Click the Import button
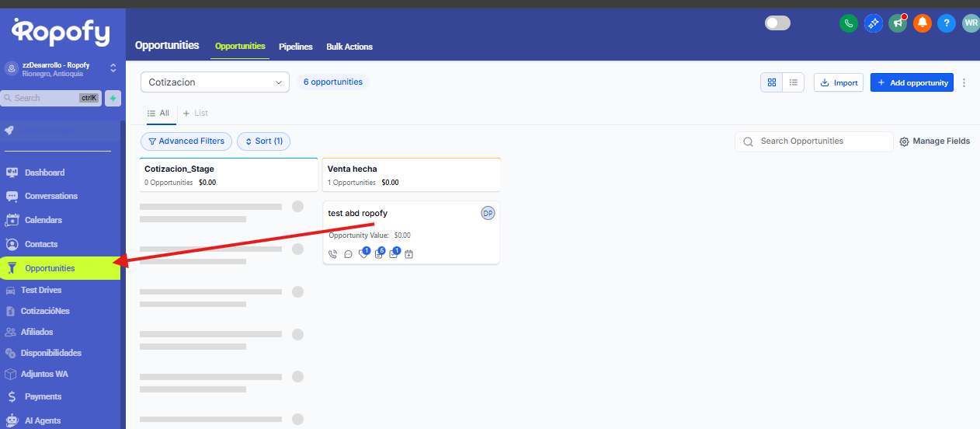This screenshot has height=429, width=980. (839, 82)
